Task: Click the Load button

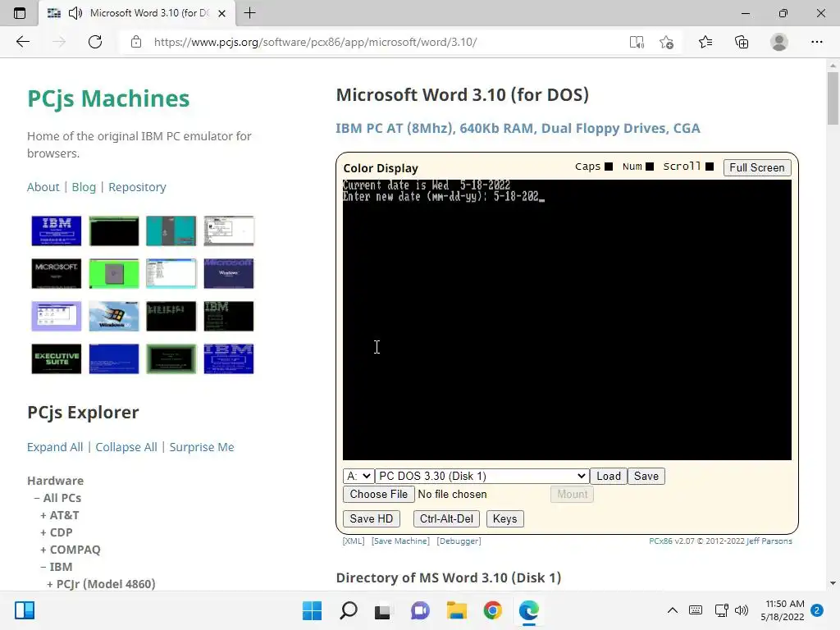Action: tap(609, 476)
